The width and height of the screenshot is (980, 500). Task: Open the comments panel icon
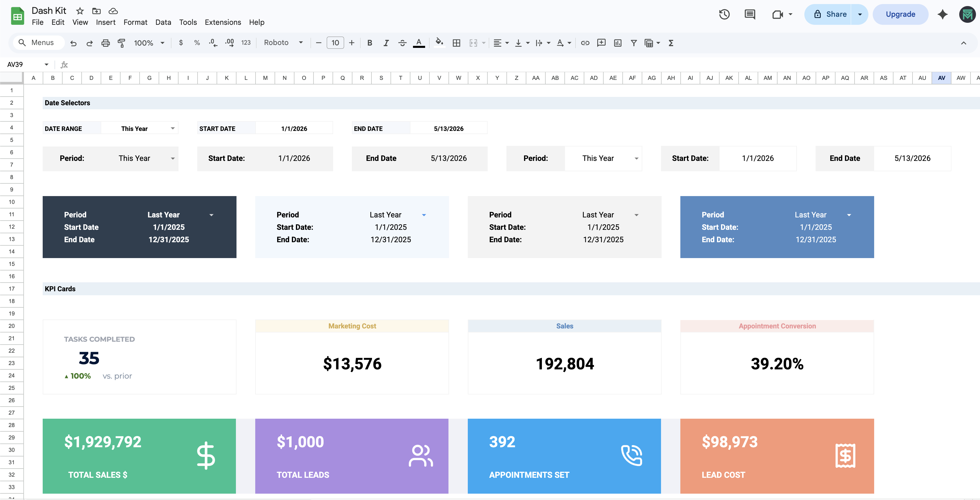750,14
